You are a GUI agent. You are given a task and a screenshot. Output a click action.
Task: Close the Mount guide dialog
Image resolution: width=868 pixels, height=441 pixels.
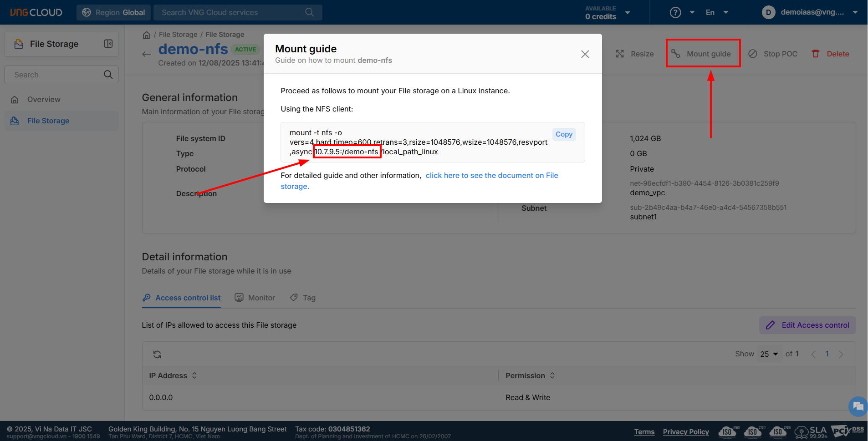click(585, 54)
